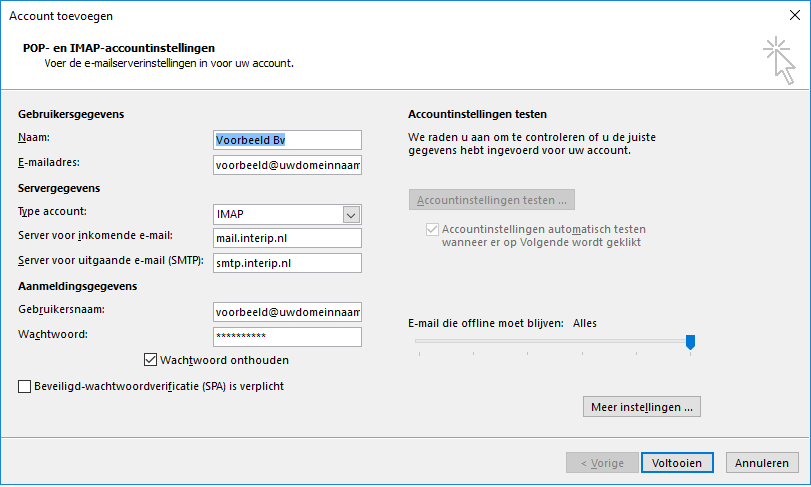Click the Gebruikersnaam input field
The width and height of the screenshot is (811, 487).
(287, 312)
